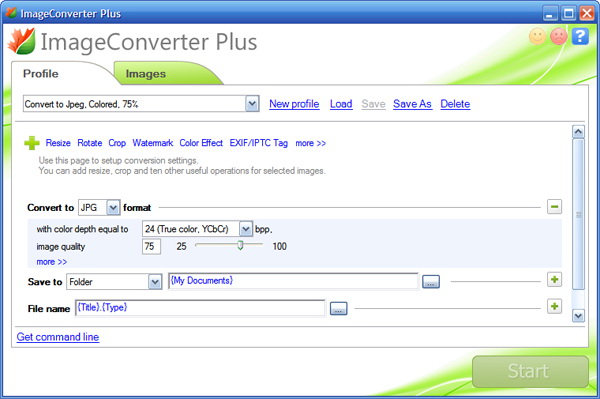Switch to the Images tab
Image resolution: width=600 pixels, height=399 pixels.
146,73
